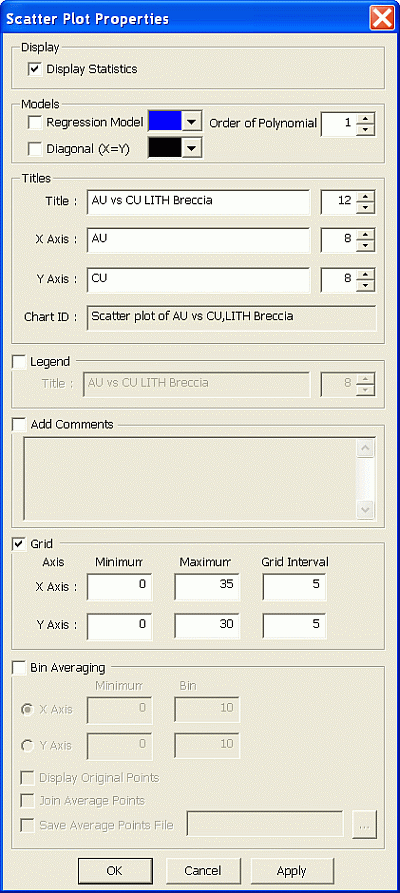Open the Diagonal line color dropdown
This screenshot has height=893, width=400.
[x=193, y=148]
